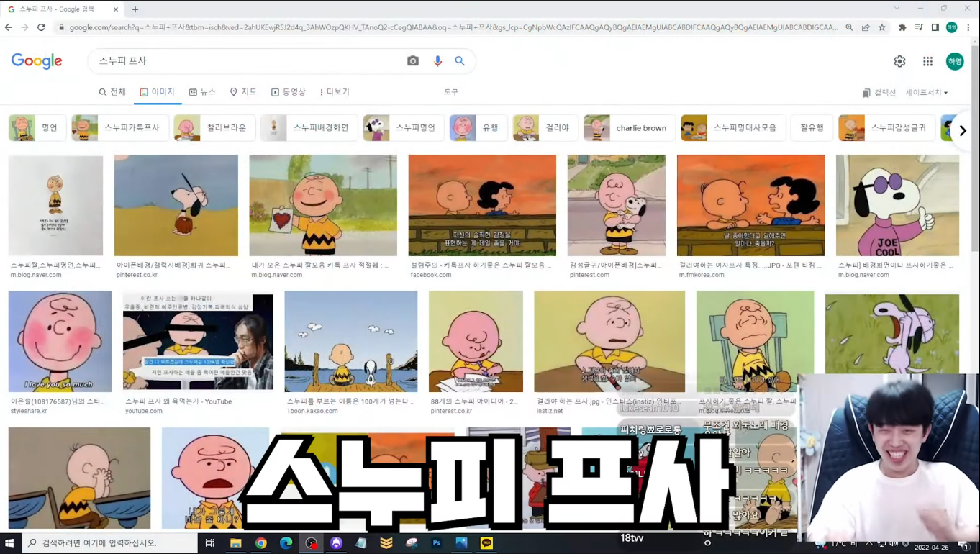Start voice search with the microphone icon
Screen dimensions: 980x554
437,61
